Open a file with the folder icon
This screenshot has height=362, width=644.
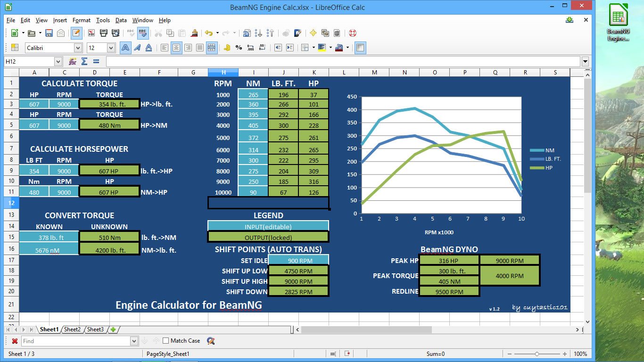(x=32, y=33)
